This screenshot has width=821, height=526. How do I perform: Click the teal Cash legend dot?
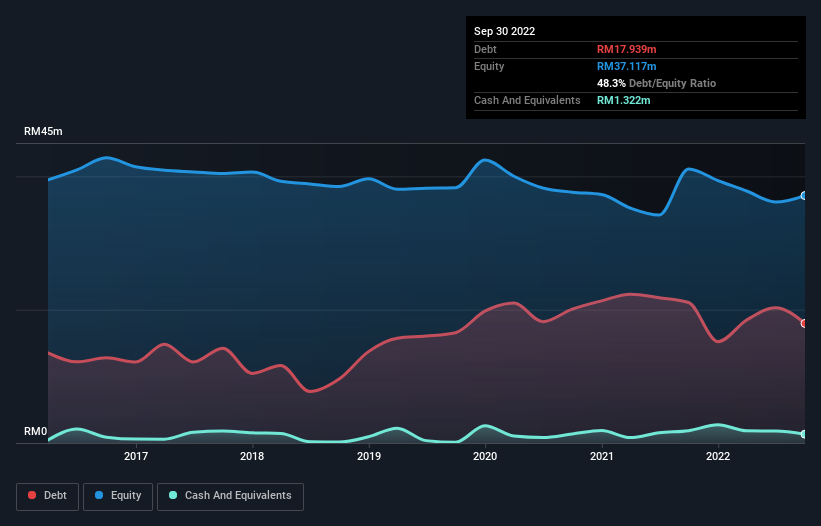[173, 495]
